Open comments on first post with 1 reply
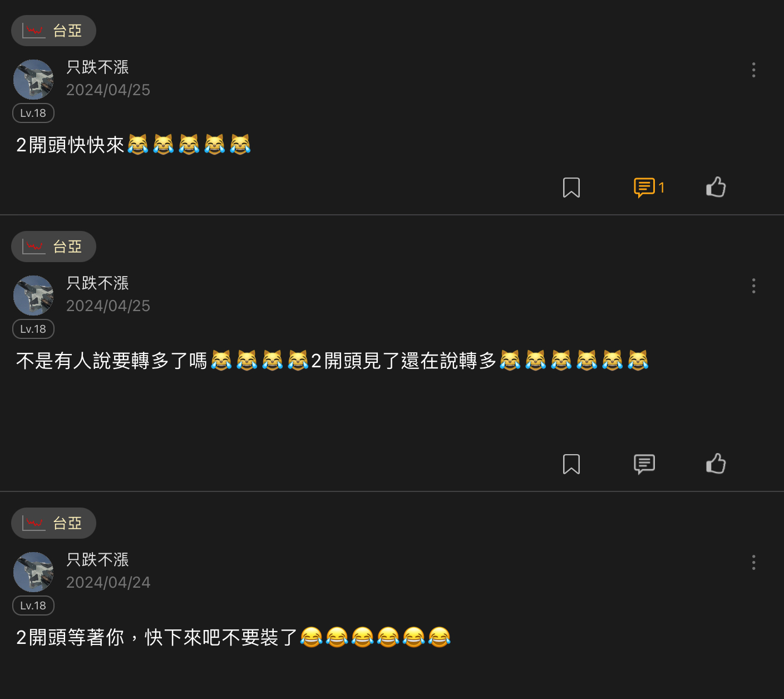This screenshot has width=784, height=699. pos(649,188)
